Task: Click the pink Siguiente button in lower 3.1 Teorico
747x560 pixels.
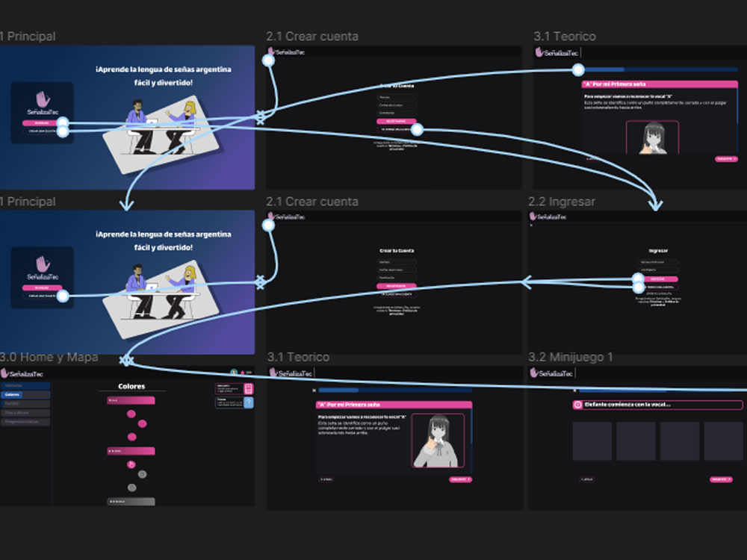Action: (460, 479)
